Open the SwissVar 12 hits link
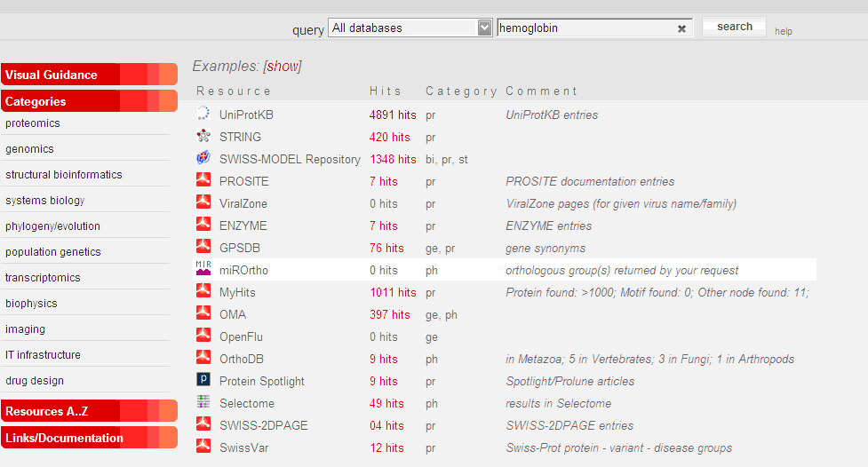868x467 pixels. pos(386,447)
